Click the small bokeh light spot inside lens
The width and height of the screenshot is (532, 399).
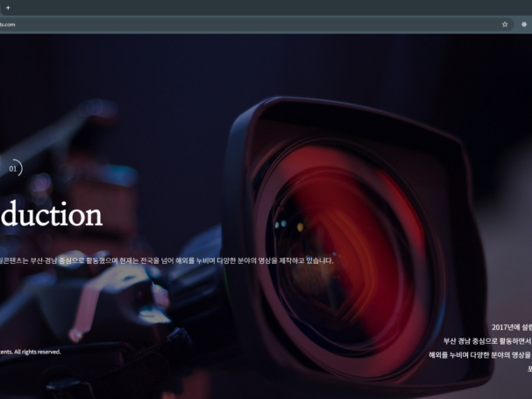[x=301, y=226]
